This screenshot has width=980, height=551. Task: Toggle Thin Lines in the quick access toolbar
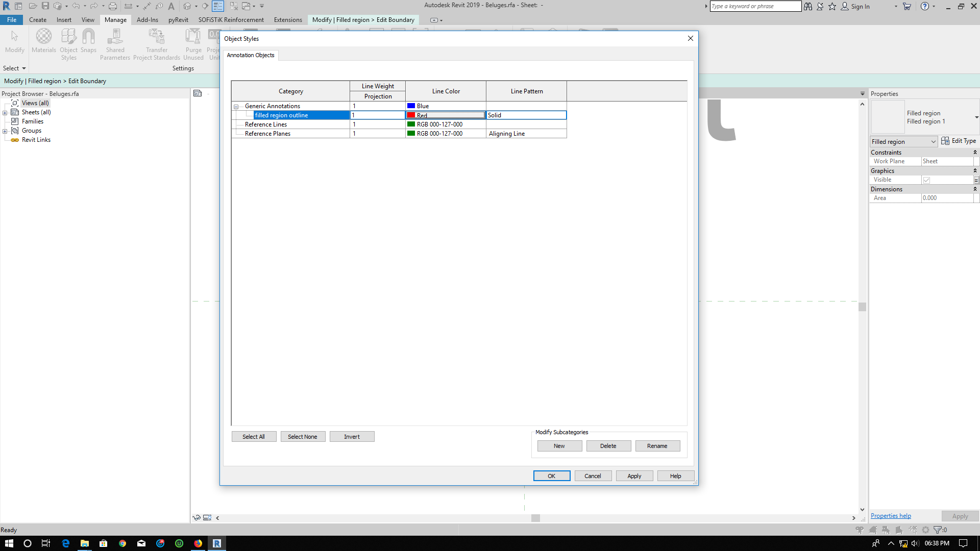[x=218, y=6]
